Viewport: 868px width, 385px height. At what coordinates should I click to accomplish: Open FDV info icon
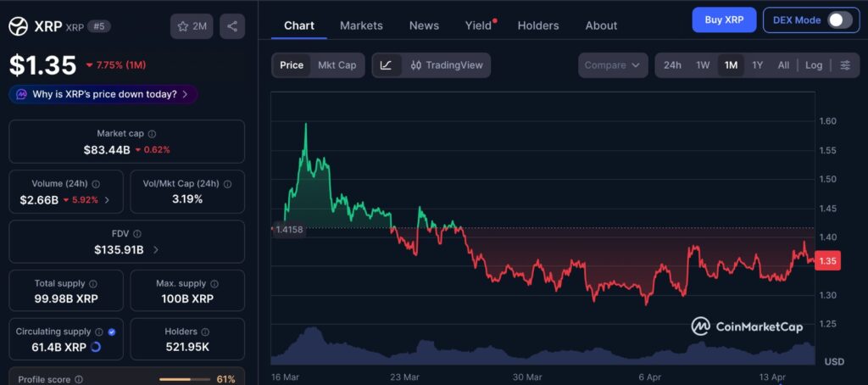[x=137, y=234]
